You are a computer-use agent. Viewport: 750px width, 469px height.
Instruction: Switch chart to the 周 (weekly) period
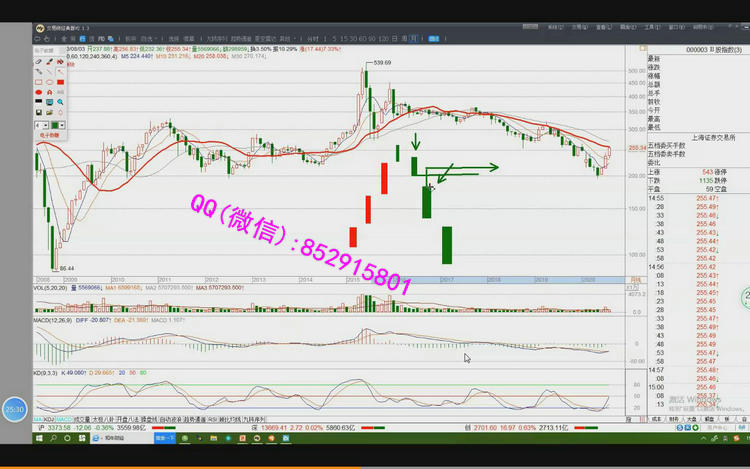[x=402, y=38]
